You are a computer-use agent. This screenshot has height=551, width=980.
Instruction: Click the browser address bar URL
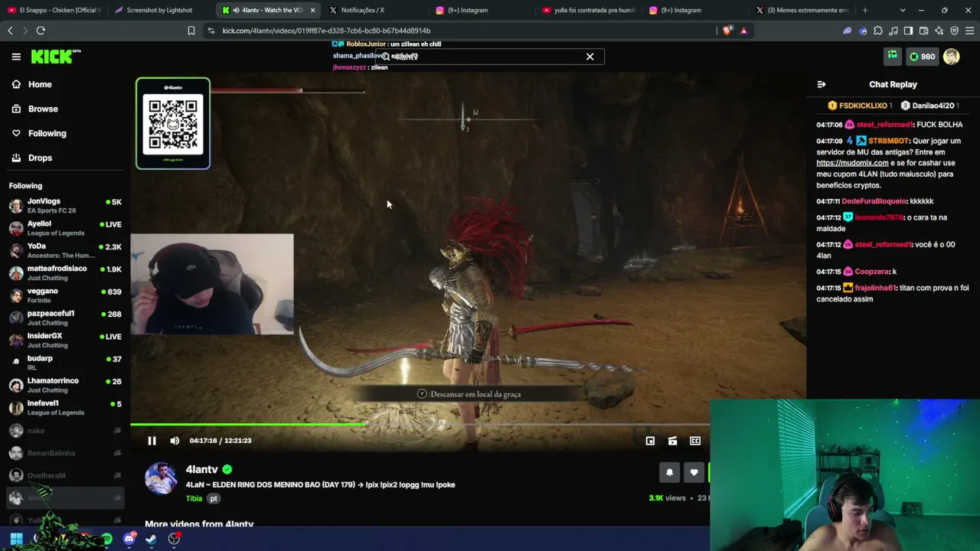pos(326,31)
